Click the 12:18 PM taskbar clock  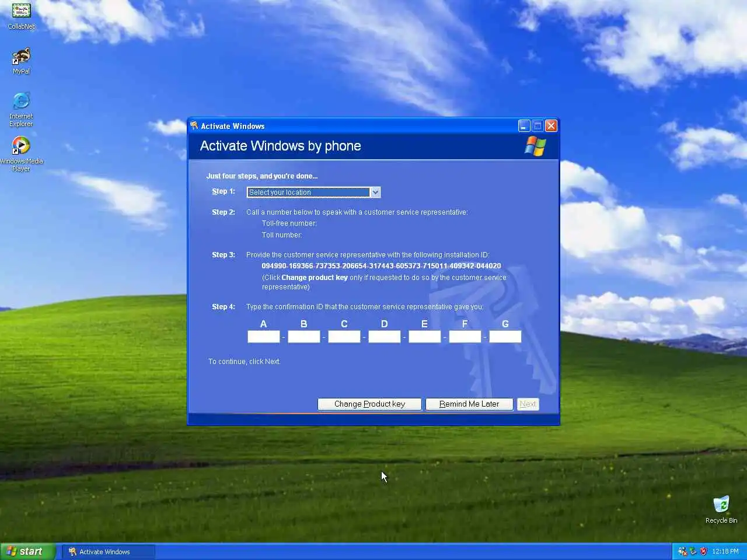(x=725, y=551)
